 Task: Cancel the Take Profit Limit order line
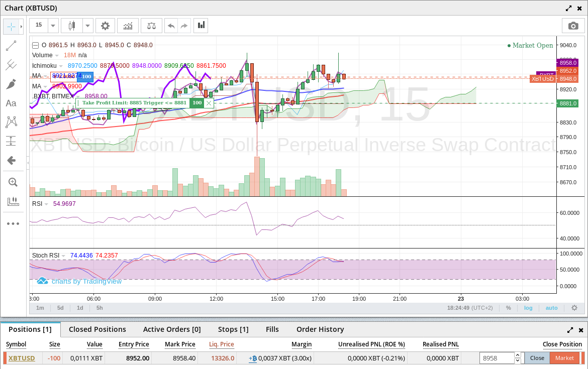tap(209, 103)
